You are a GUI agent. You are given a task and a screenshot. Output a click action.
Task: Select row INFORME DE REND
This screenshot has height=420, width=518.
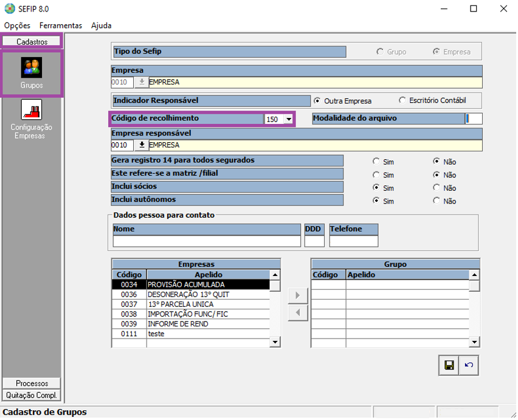coord(191,324)
